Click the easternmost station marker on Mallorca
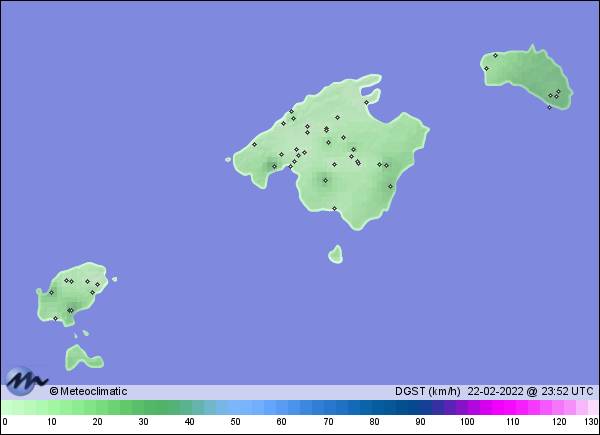Screen dimensions: 600x435 (390, 185)
